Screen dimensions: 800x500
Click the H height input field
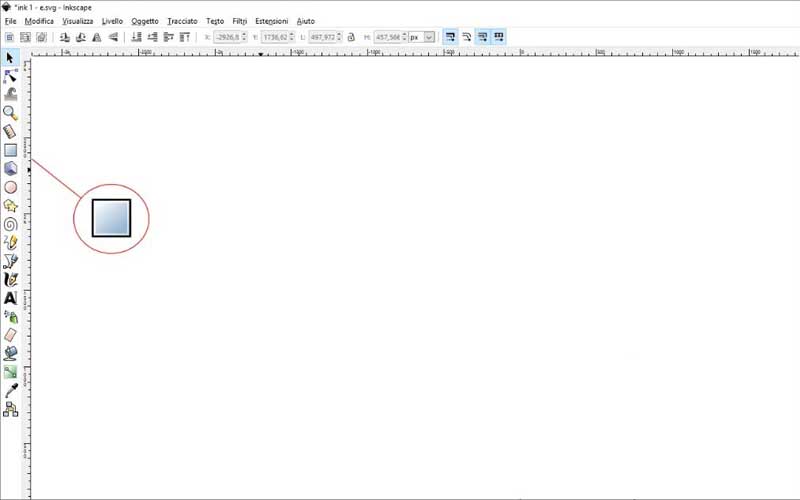pyautogui.click(x=388, y=37)
